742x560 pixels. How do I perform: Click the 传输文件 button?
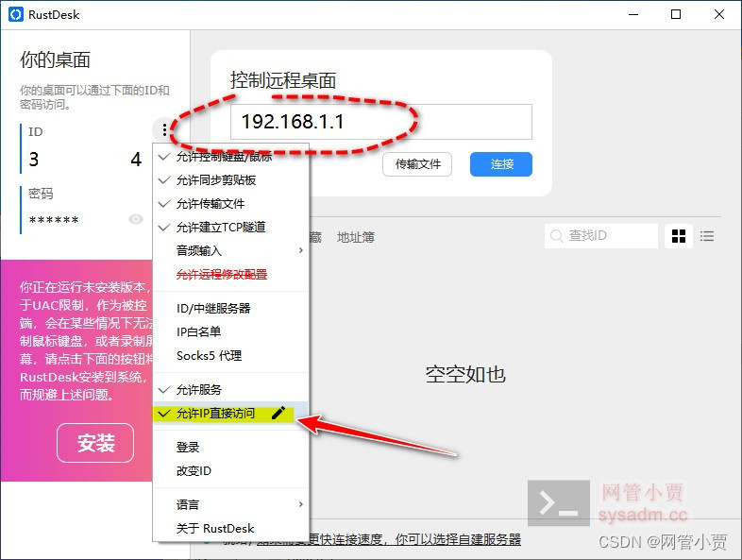(x=417, y=164)
